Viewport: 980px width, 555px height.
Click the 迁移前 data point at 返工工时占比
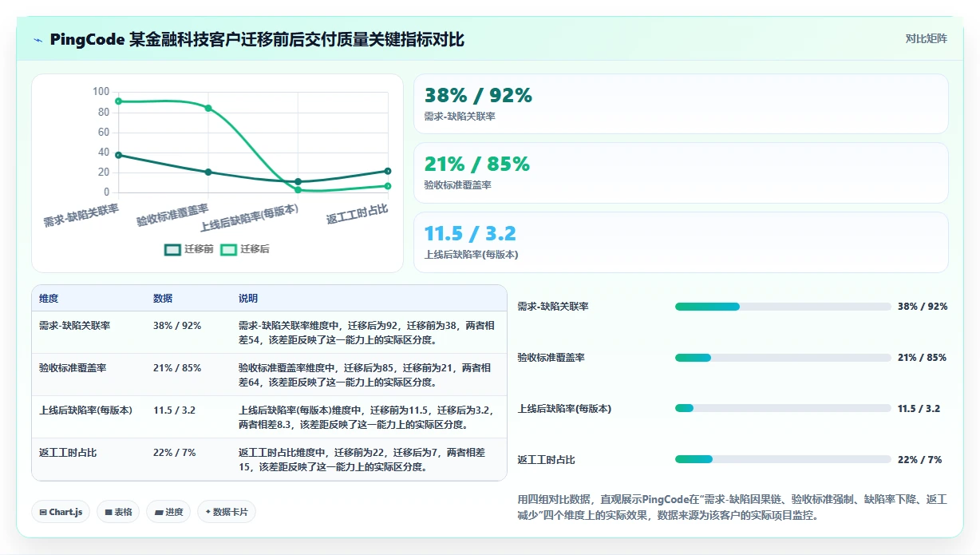pos(388,171)
